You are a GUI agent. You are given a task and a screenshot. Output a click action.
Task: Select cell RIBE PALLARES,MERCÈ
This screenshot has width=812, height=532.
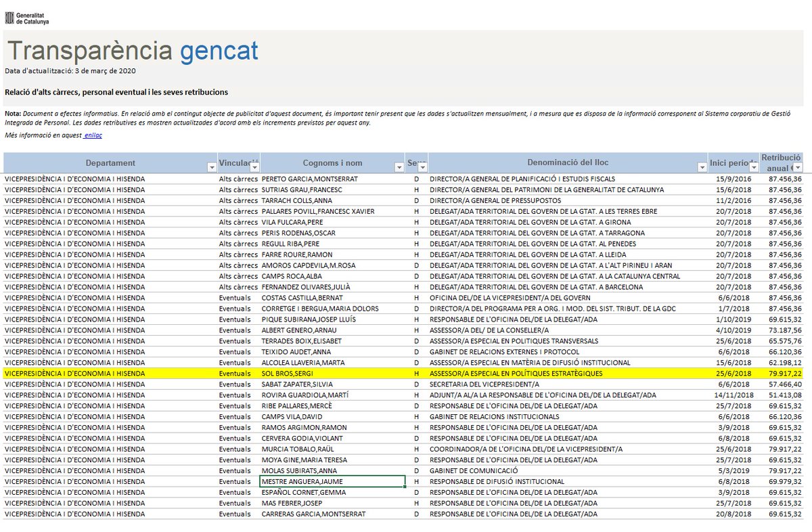click(333, 405)
